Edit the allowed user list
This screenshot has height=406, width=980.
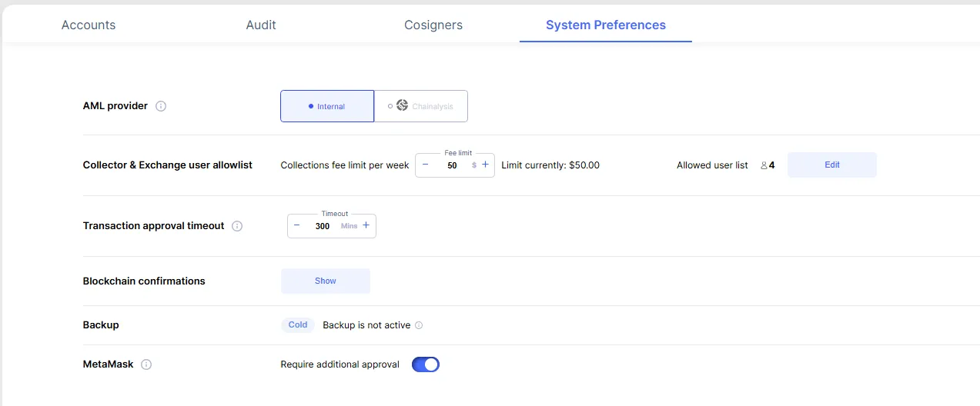click(832, 165)
